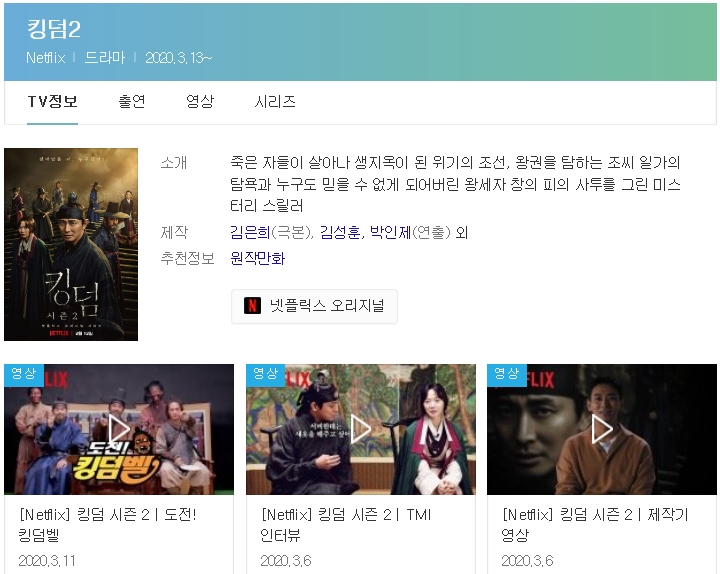Click the 넷플릭스 오리지널 button
This screenshot has width=720, height=574.
tap(314, 306)
